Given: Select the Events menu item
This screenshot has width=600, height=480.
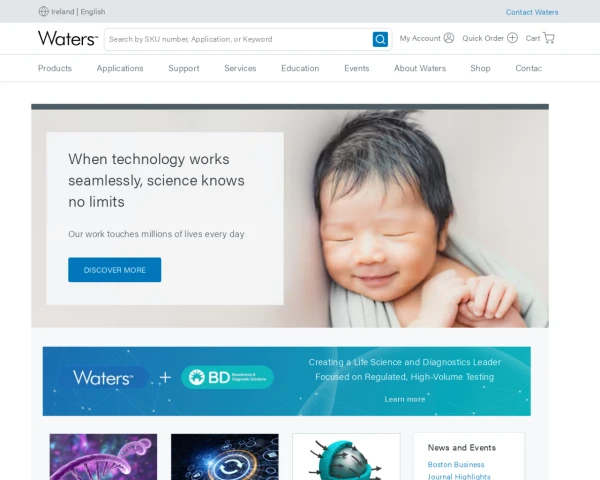Looking at the screenshot, I should (357, 68).
